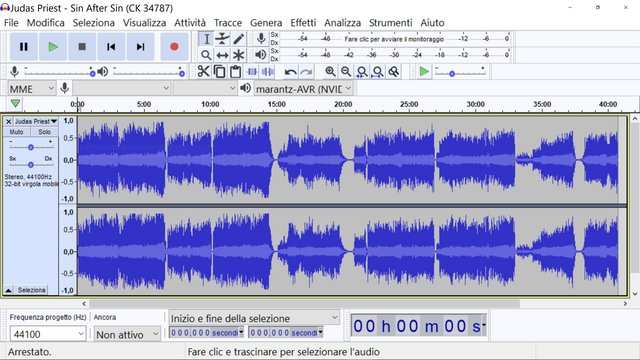Viewport: 640px width, 360px height.
Task: Open the Ancora Non attivo dropdown
Action: pyautogui.click(x=127, y=334)
